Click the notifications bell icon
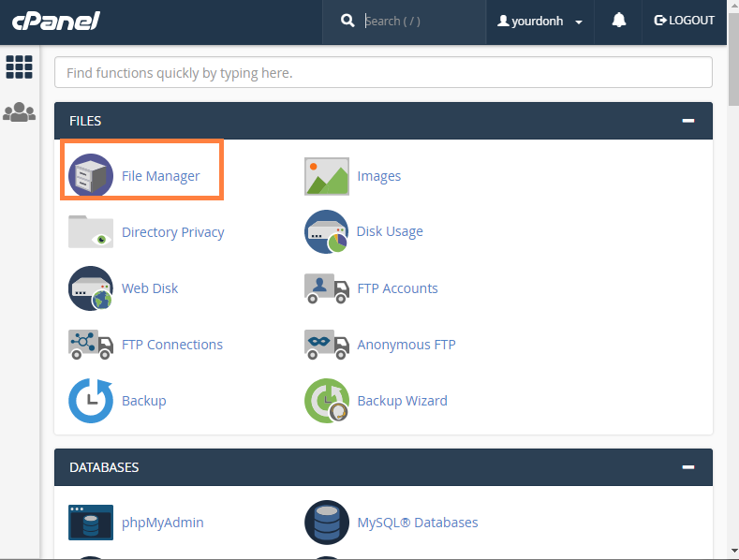 tap(619, 21)
